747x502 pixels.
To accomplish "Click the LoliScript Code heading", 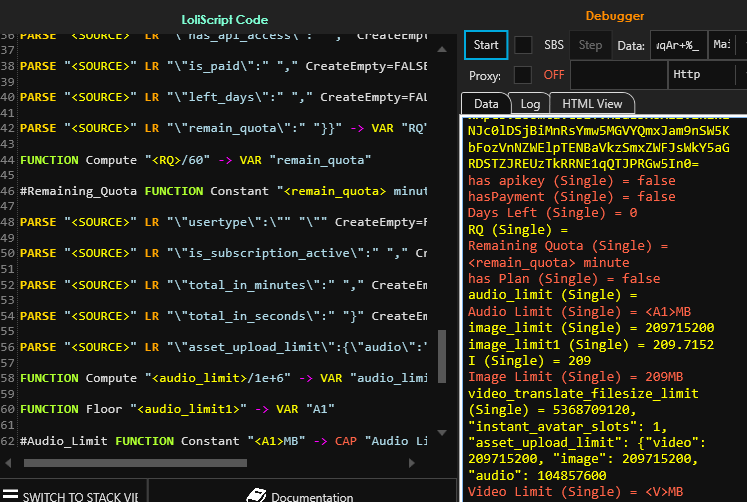I will 224,20.
